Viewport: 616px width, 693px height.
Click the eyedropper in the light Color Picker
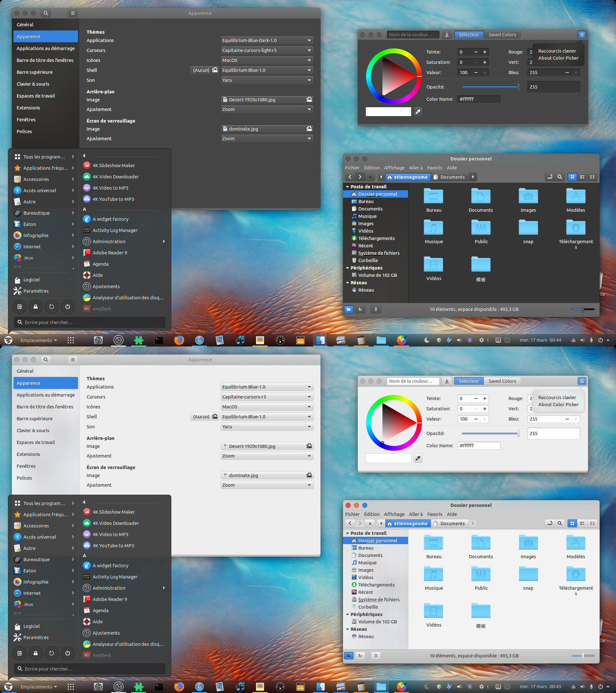click(418, 458)
